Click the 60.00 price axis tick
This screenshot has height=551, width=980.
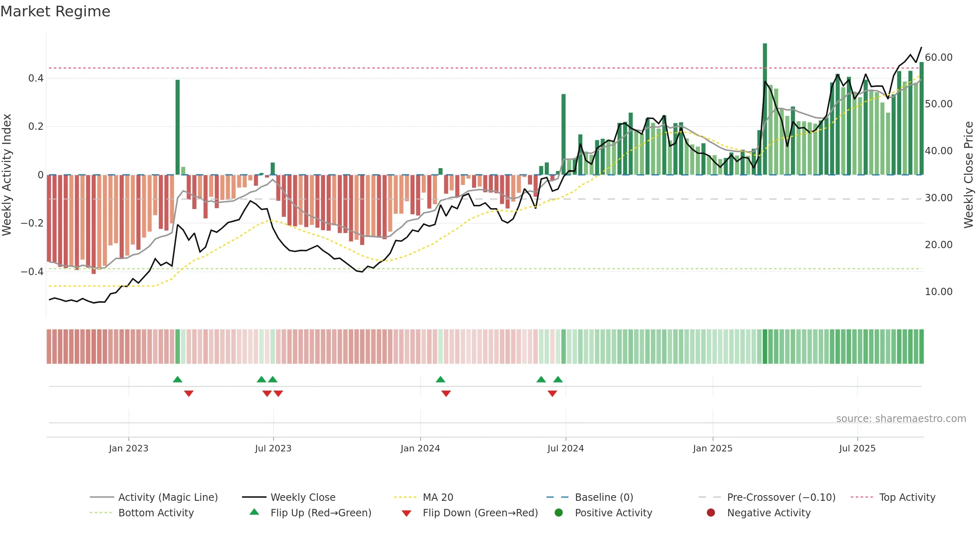pos(939,57)
